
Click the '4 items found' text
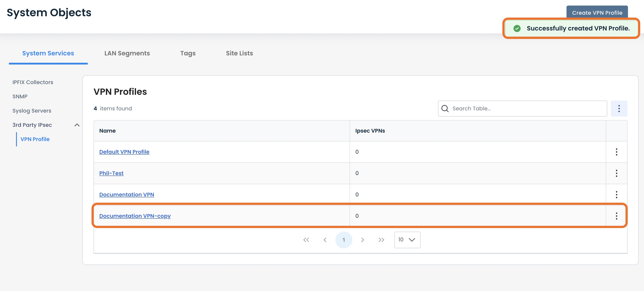tap(112, 108)
